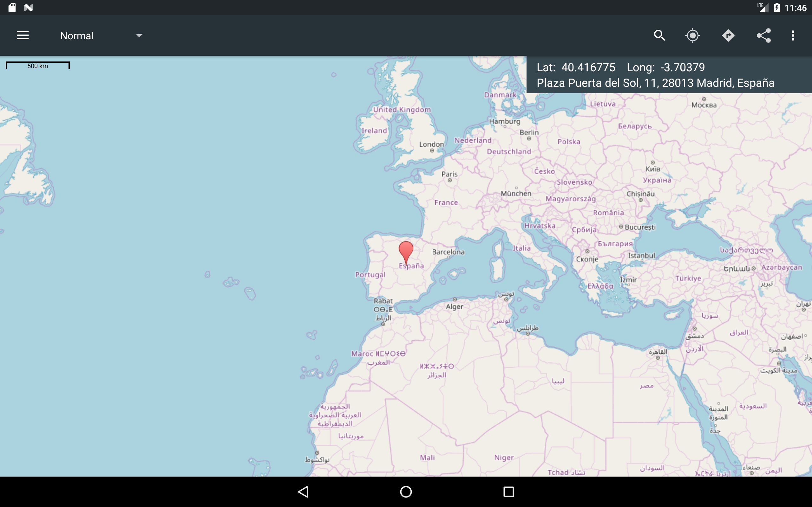This screenshot has height=507, width=812.
Task: Open recent apps square button
Action: coord(509,491)
